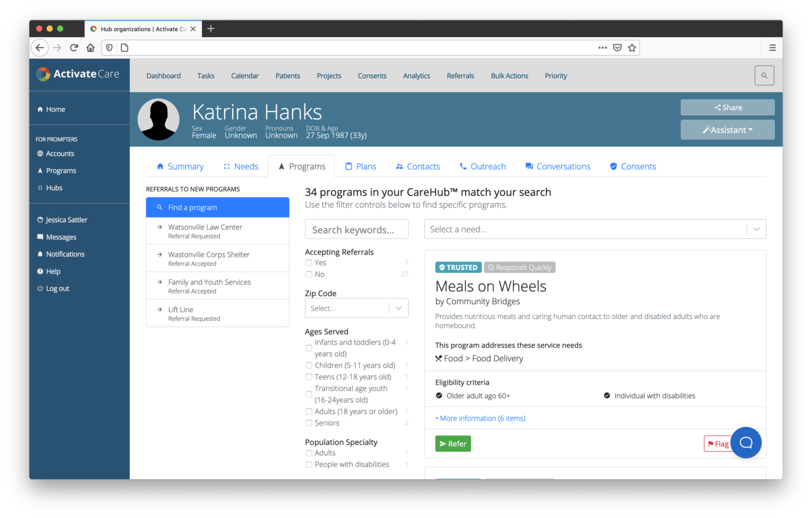Open the chat support bubble
The width and height of the screenshot is (812, 518).
pyautogui.click(x=746, y=442)
